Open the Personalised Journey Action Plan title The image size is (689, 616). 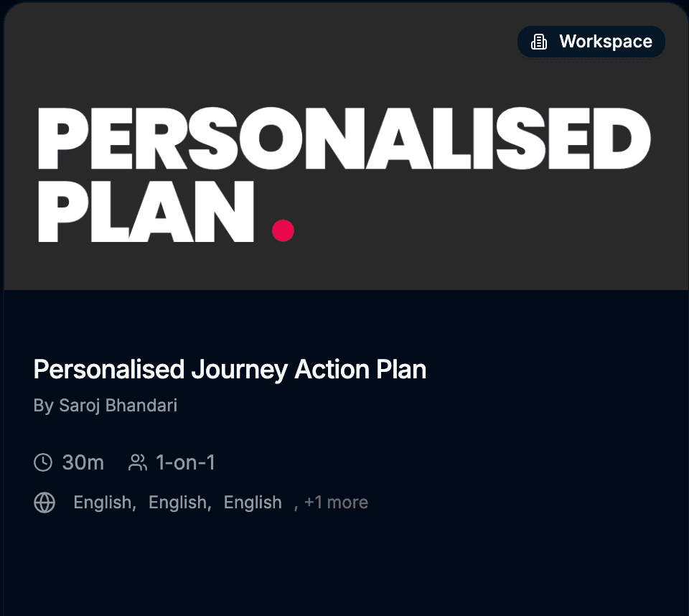[230, 370]
